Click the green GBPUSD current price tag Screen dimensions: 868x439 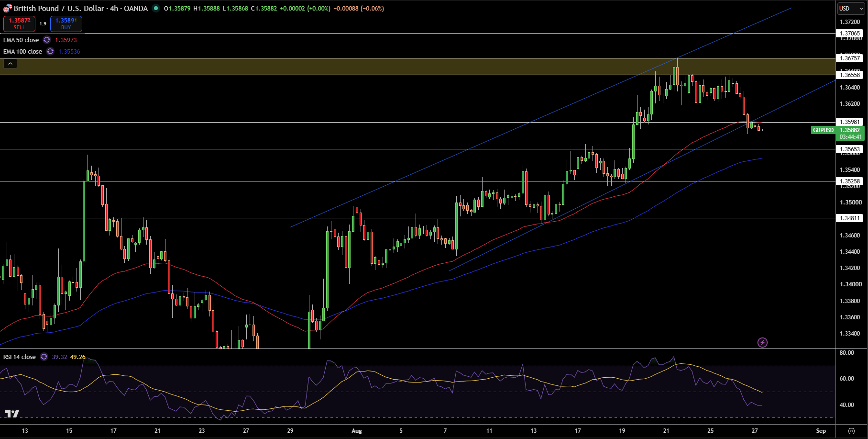pos(823,130)
